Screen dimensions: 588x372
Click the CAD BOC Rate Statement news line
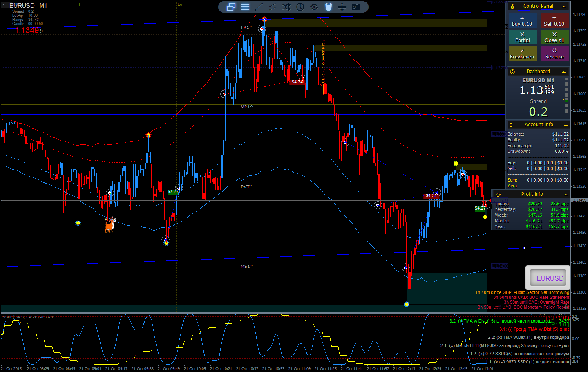coord(531,298)
